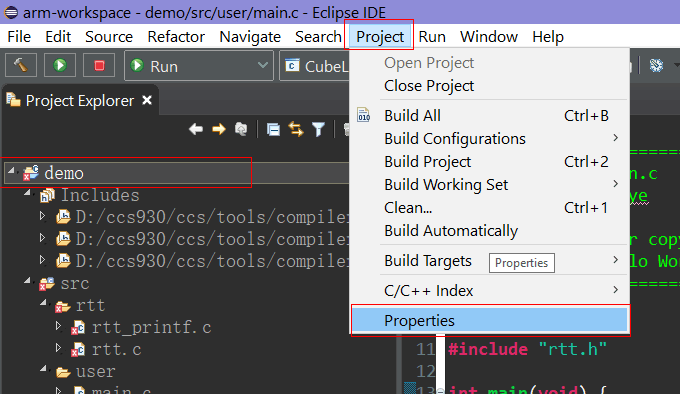Screen dimensions: 680x394
Task: Click the Build All binary icon
Action: [363, 115]
